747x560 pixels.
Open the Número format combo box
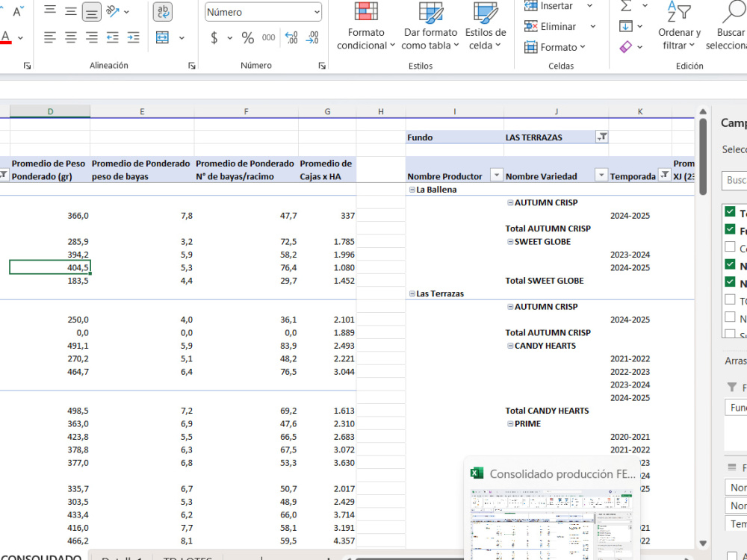click(x=263, y=13)
